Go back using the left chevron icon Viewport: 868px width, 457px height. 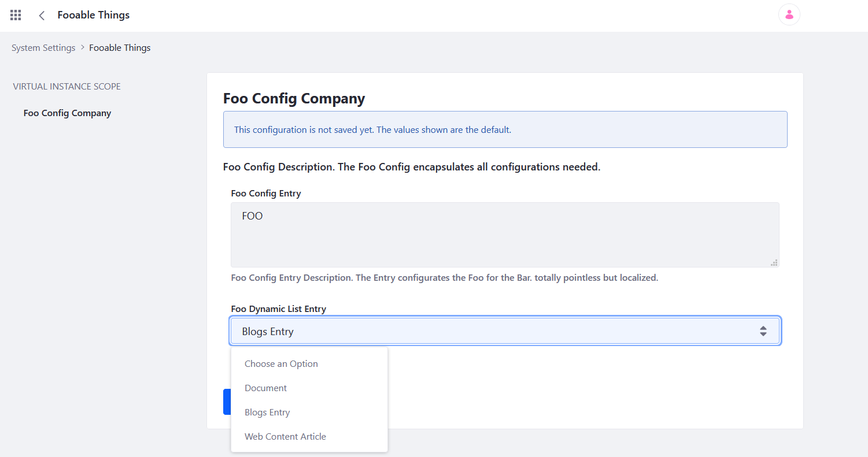coord(42,16)
